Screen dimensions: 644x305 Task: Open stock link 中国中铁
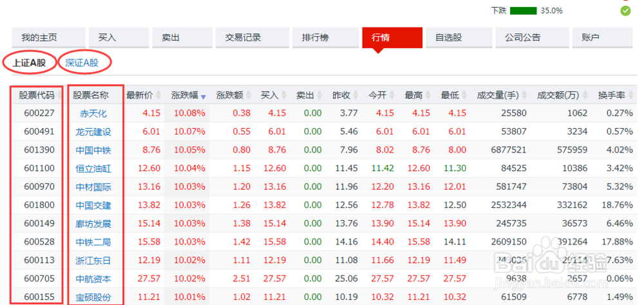(93, 150)
